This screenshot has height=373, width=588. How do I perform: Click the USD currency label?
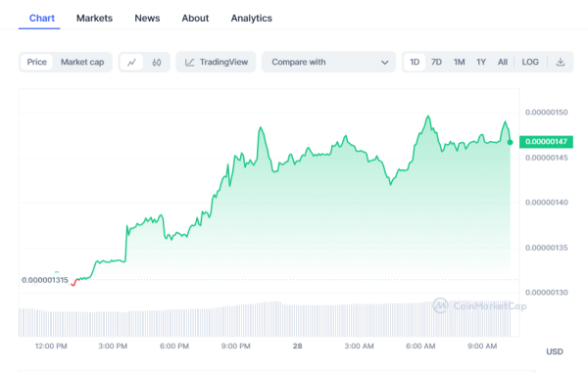[555, 351]
